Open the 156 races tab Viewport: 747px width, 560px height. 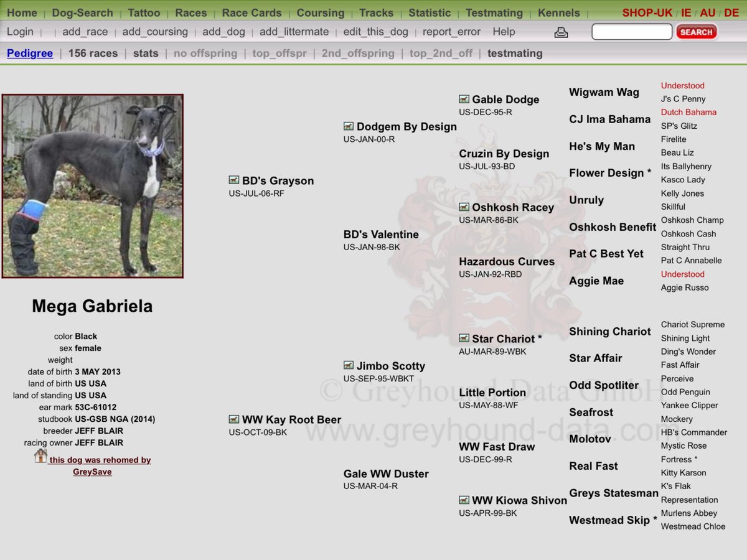[x=93, y=54]
